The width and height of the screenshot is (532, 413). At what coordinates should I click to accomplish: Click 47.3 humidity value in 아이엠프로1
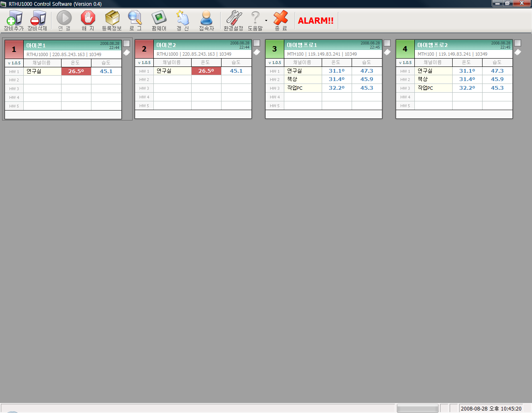click(x=367, y=71)
